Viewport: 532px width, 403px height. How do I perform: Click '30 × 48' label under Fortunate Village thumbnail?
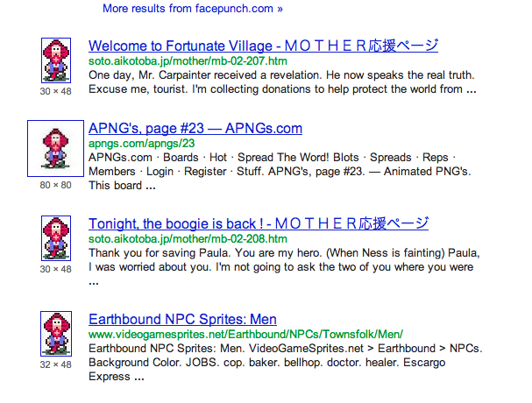[56, 90]
